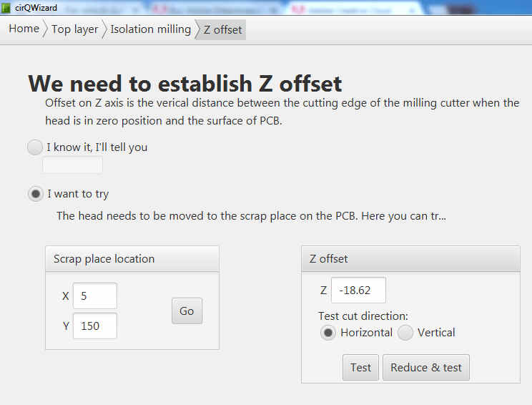
Task: Open the Isolation milling breadcrumb
Action: 150,29
